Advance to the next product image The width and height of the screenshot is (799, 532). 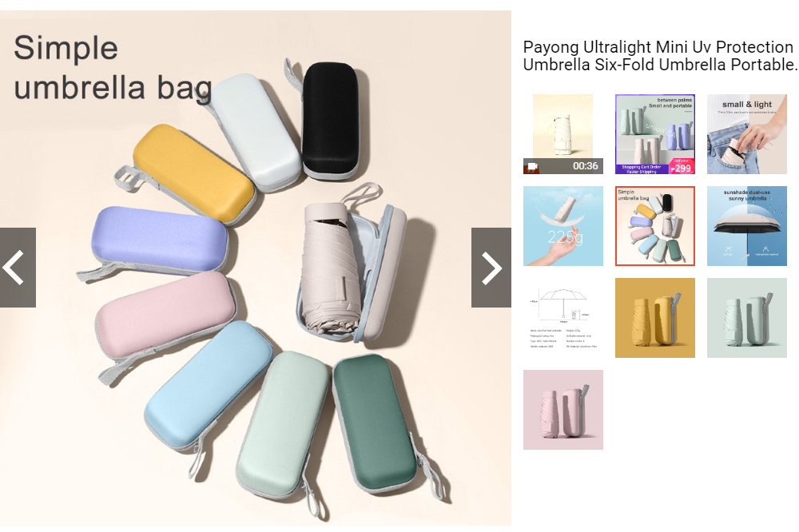point(491,268)
